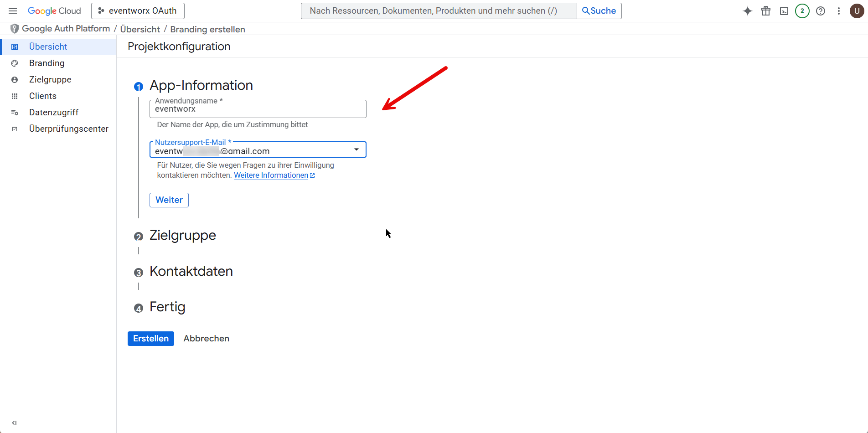Click the Google Auth Platform shield icon
The width and height of the screenshot is (868, 433).
[x=15, y=29]
